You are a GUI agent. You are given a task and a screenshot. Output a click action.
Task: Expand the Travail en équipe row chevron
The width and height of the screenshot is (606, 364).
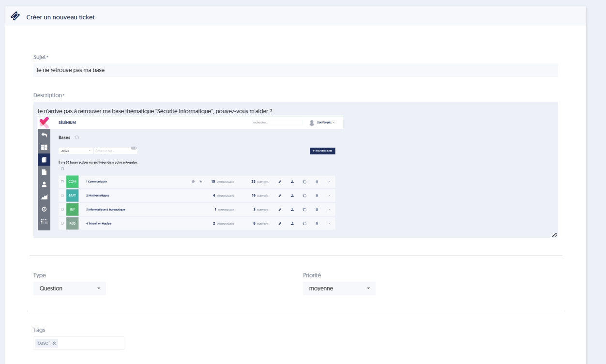click(329, 223)
